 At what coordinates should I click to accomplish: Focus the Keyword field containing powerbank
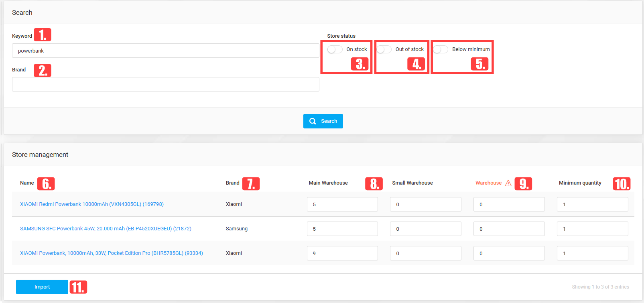tap(165, 51)
